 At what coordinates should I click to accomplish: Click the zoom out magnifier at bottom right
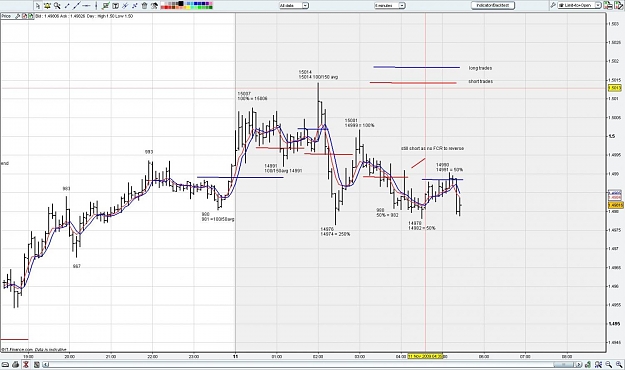(x=609, y=364)
